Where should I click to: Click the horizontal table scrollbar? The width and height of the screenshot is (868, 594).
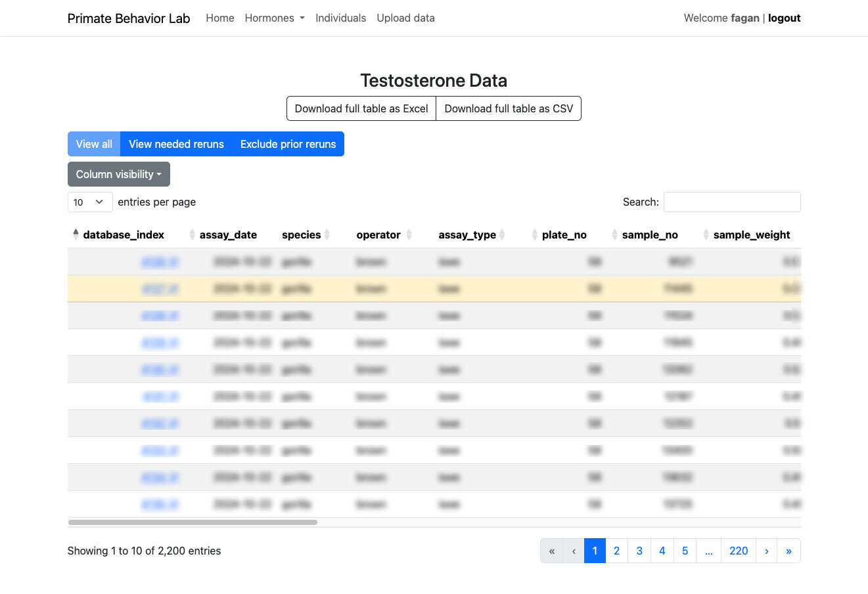(x=193, y=522)
